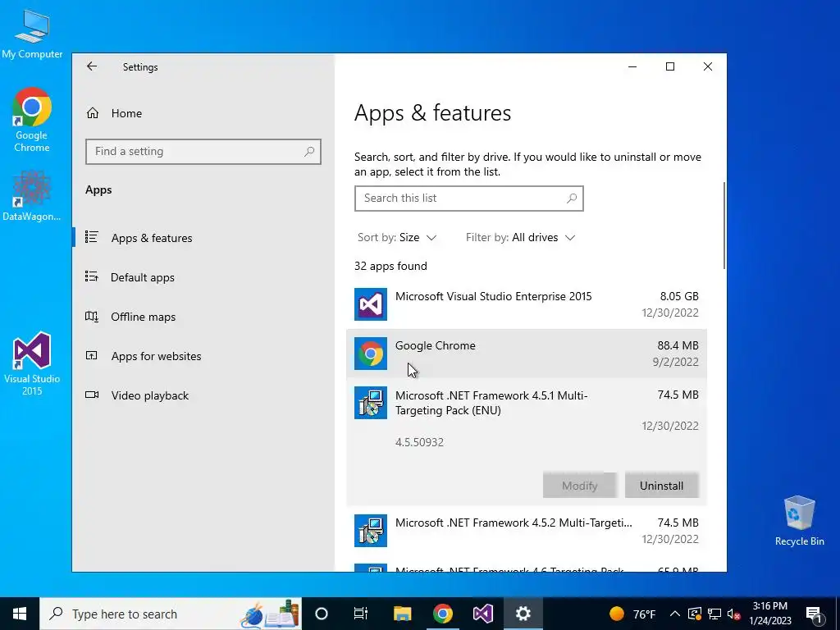
Task: Select Apps & features in sidebar
Action: [x=152, y=238]
